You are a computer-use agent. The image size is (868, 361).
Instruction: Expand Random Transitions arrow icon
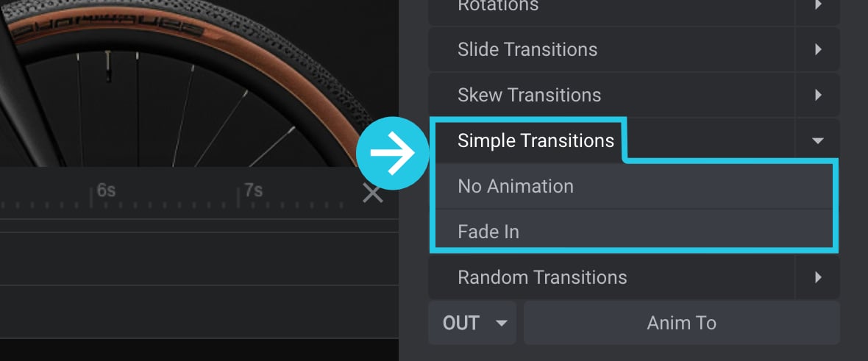point(818,277)
